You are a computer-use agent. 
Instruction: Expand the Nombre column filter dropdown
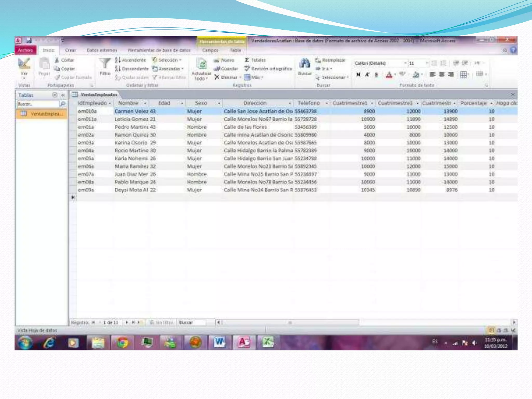pos(145,103)
